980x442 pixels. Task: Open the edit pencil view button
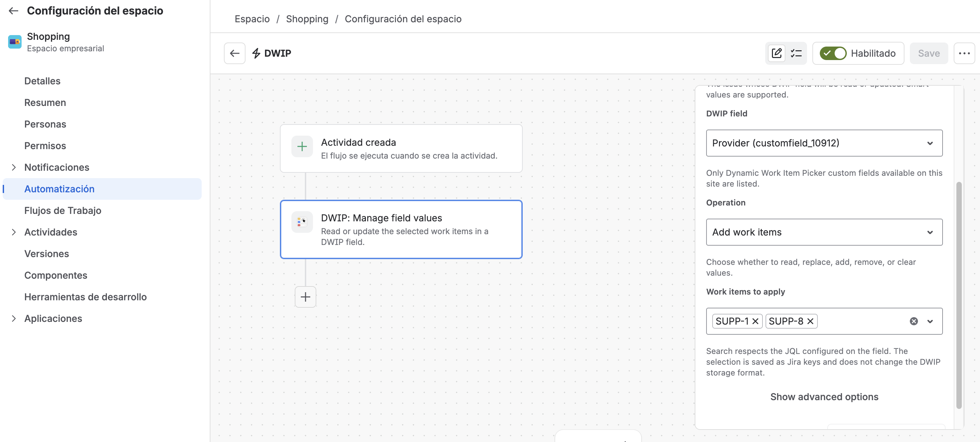776,53
